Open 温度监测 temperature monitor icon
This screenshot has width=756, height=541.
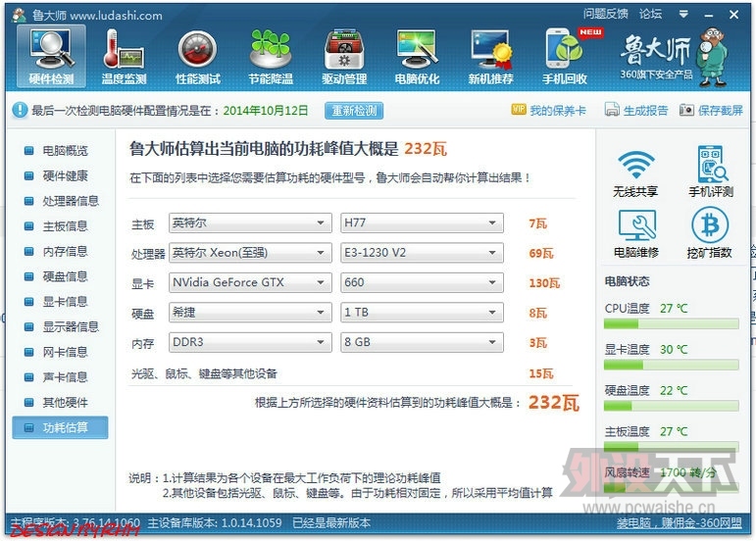point(124,57)
